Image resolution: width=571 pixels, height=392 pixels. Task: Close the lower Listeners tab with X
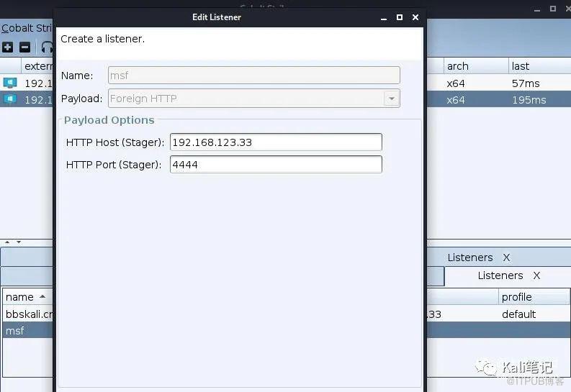pyautogui.click(x=536, y=275)
